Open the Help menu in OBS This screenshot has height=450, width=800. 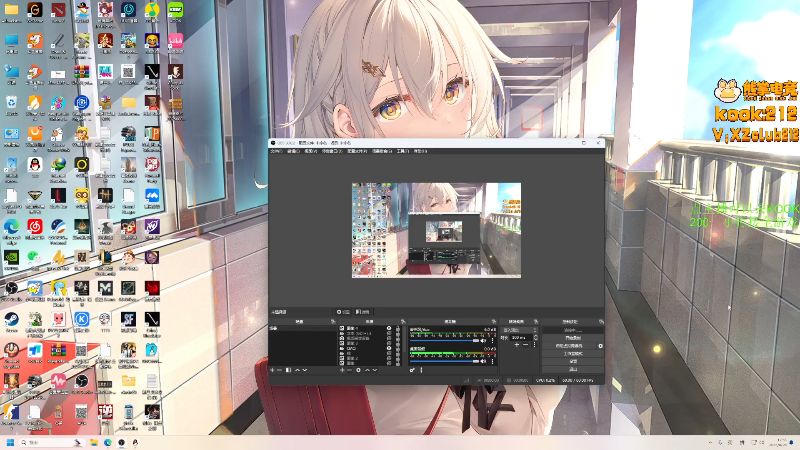coord(420,151)
